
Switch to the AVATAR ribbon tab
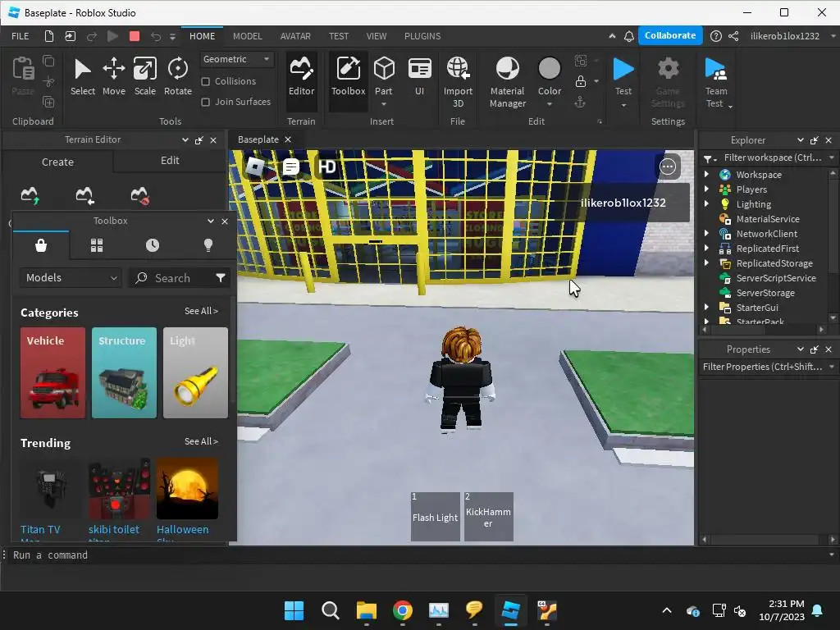295,36
